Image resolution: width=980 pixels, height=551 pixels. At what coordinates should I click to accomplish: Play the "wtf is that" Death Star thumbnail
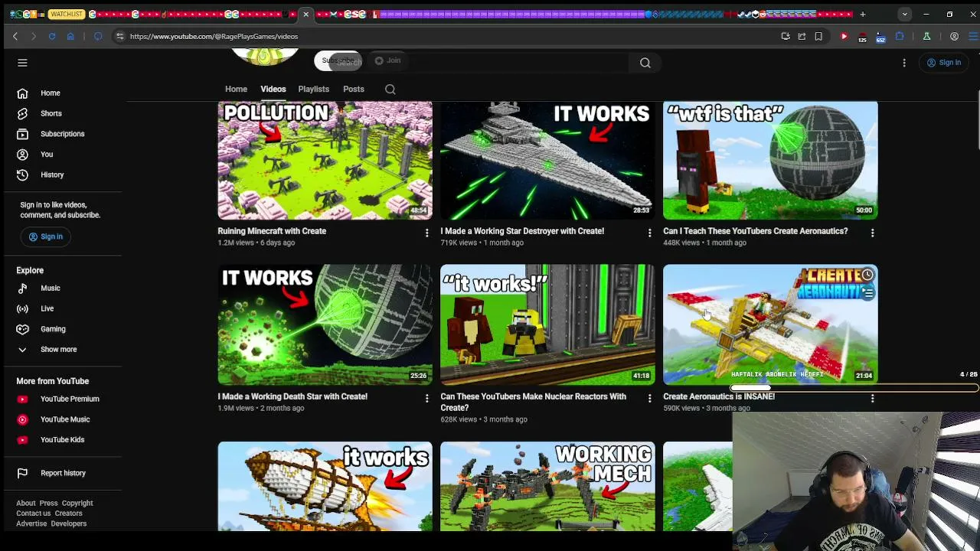coord(770,160)
